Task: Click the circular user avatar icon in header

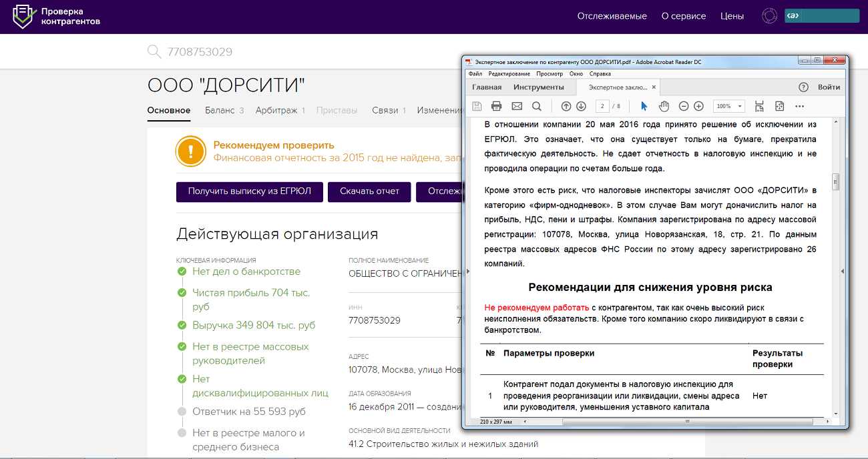Action: [769, 16]
